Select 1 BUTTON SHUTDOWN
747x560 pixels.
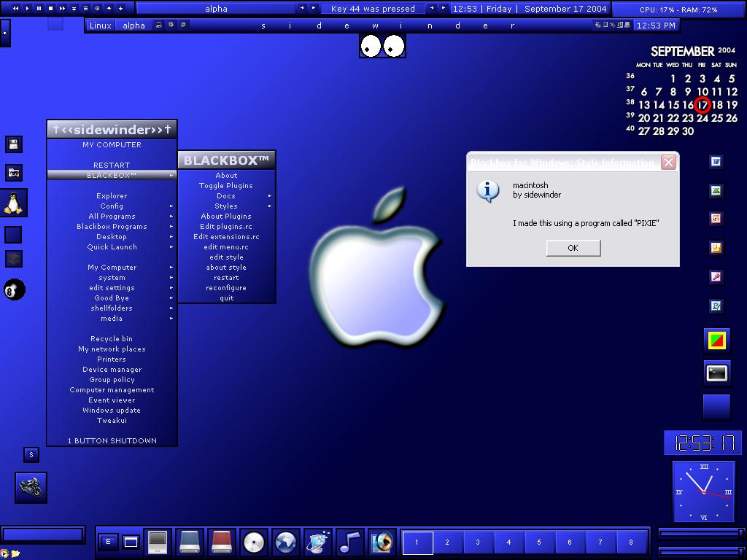[112, 441]
